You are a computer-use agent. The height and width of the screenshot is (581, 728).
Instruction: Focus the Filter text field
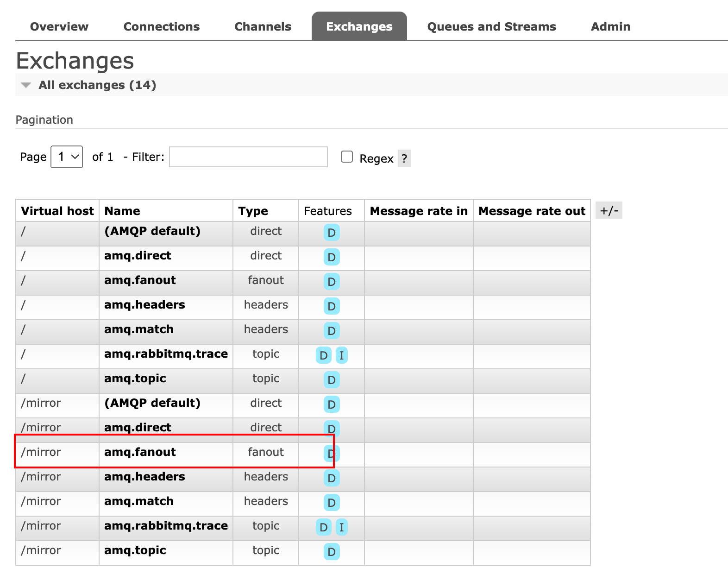248,157
